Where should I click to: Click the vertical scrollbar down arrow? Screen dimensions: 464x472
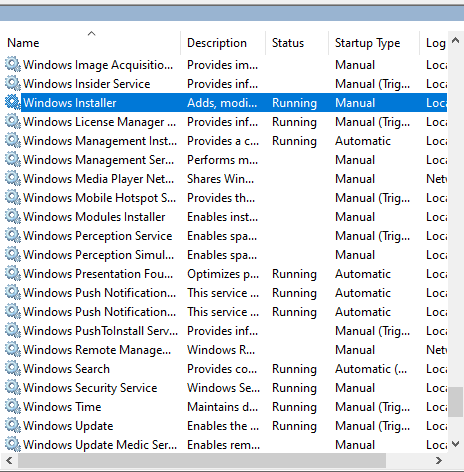coord(456,444)
